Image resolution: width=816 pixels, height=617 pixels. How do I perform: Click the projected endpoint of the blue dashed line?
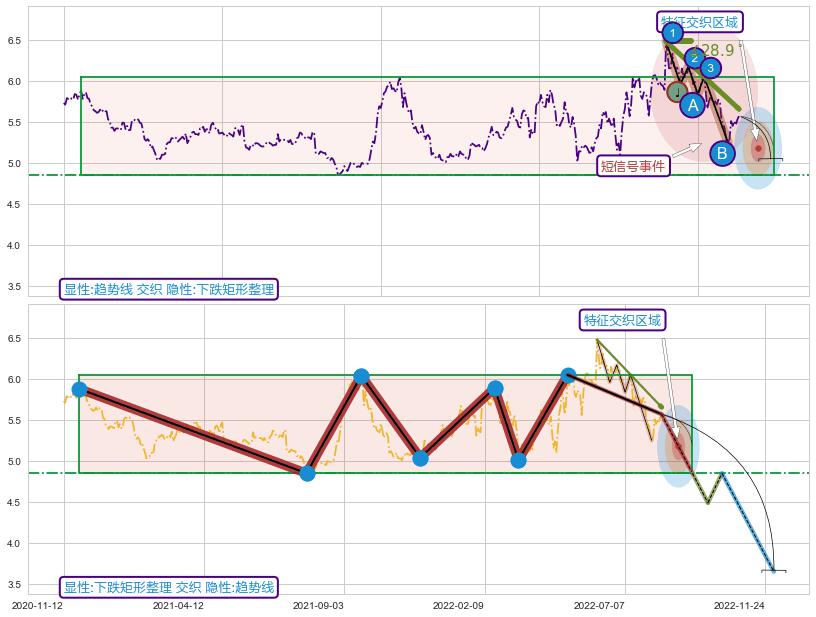(x=772, y=570)
